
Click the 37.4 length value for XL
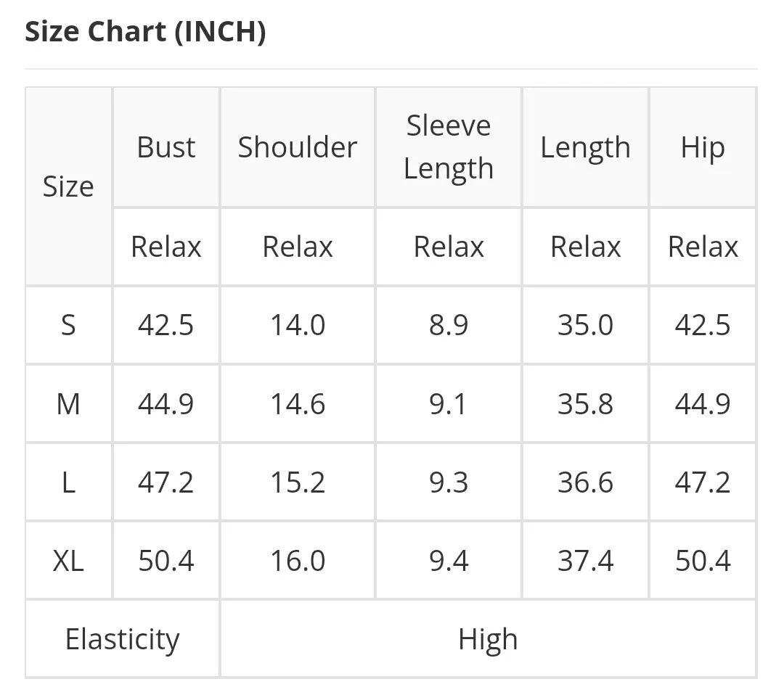(586, 561)
